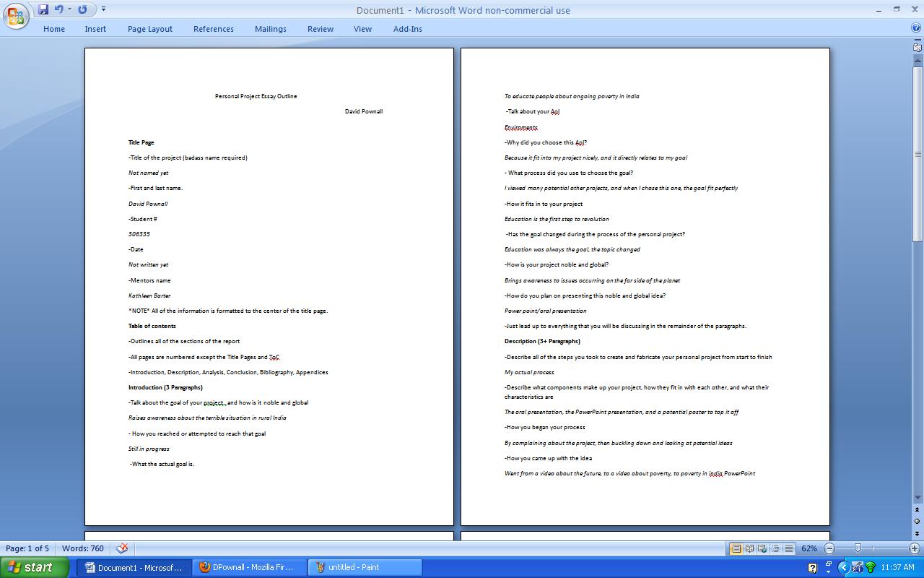Image resolution: width=924 pixels, height=578 pixels.
Task: Open the Mailings ribbon tab
Action: pos(270,29)
